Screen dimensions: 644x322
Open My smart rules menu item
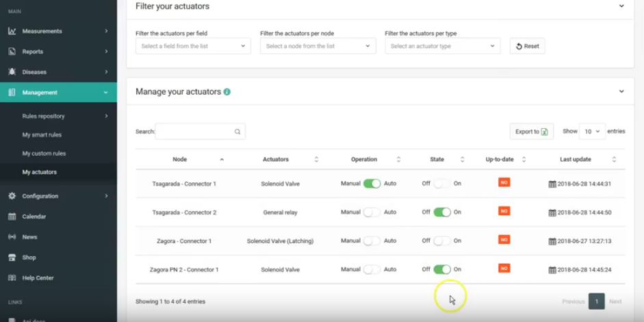point(42,135)
